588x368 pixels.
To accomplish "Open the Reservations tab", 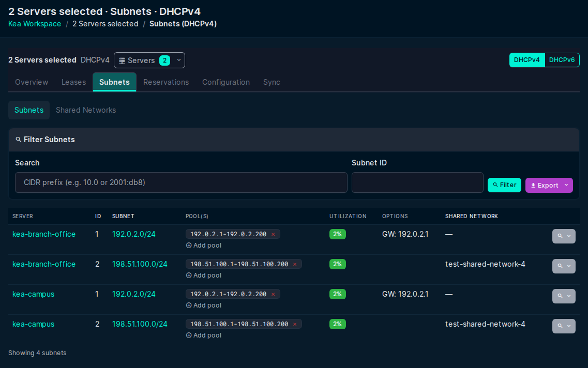I will pos(166,82).
